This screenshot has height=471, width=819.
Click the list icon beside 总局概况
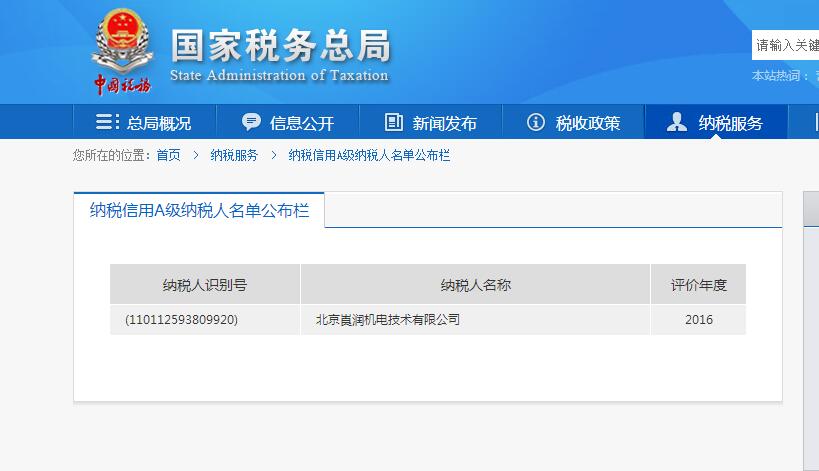pos(107,122)
